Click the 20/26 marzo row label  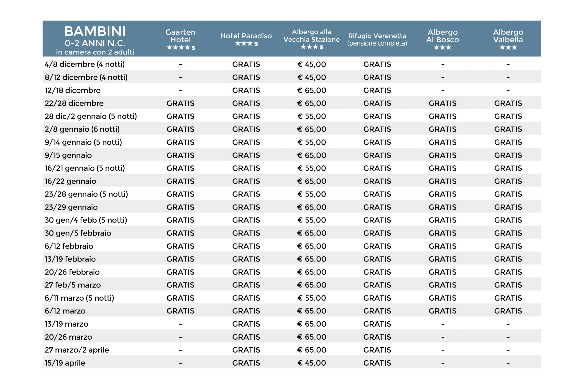coord(68,337)
